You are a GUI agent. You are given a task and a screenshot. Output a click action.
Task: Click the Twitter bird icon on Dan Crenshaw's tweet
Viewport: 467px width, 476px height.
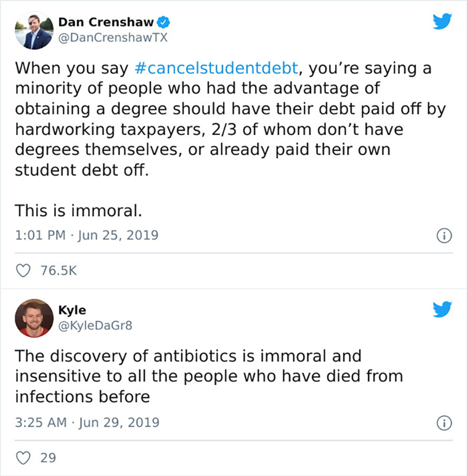[442, 21]
